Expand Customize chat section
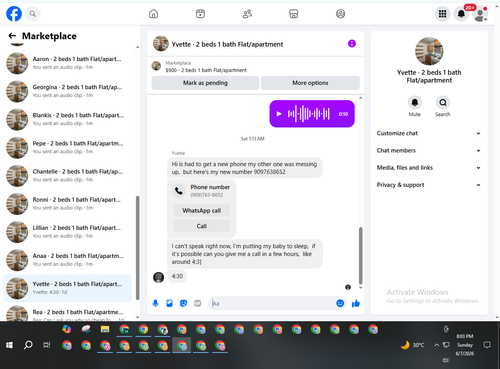The height and width of the screenshot is (369, 500). click(x=429, y=133)
